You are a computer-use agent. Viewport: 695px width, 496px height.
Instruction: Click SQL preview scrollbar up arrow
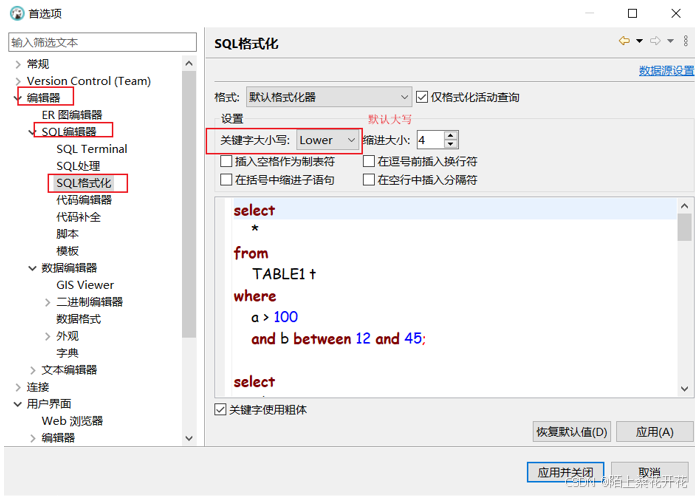pos(684,205)
